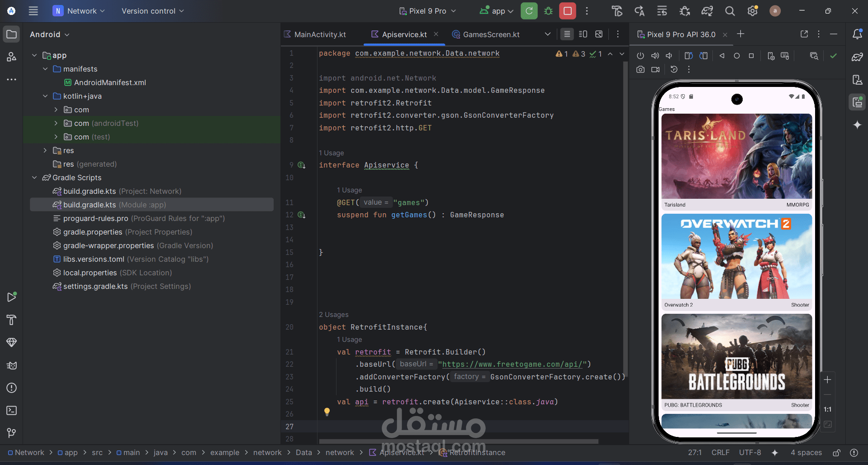The width and height of the screenshot is (868, 465).
Task: Click the emulator power button
Action: point(640,56)
